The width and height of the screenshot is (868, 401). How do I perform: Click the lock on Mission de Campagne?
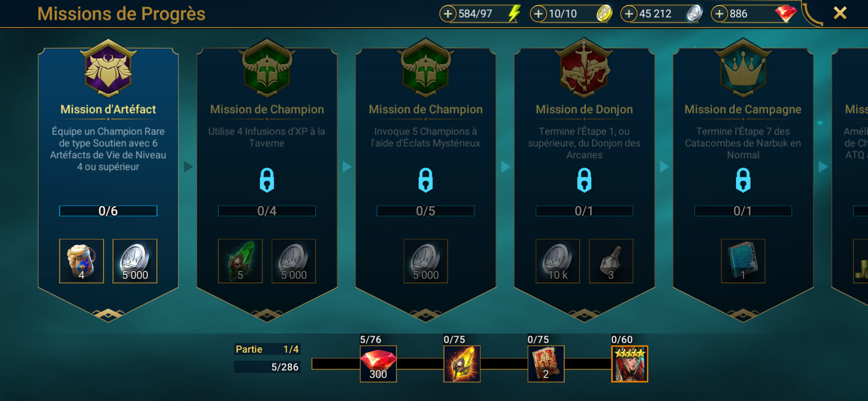coord(743,180)
